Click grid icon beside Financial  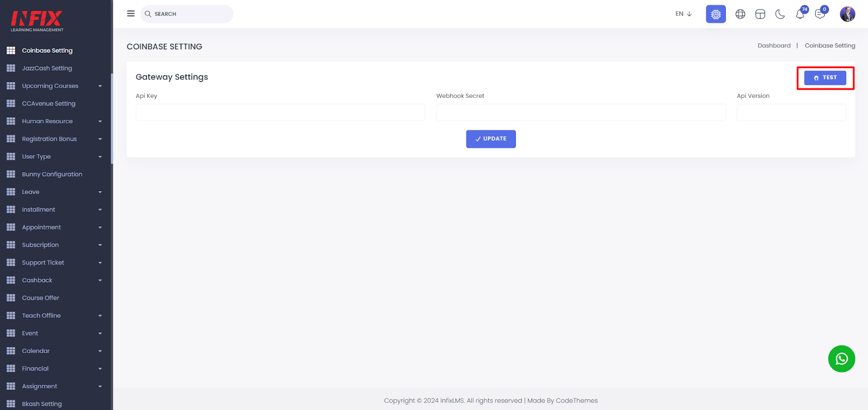pyautogui.click(x=11, y=369)
